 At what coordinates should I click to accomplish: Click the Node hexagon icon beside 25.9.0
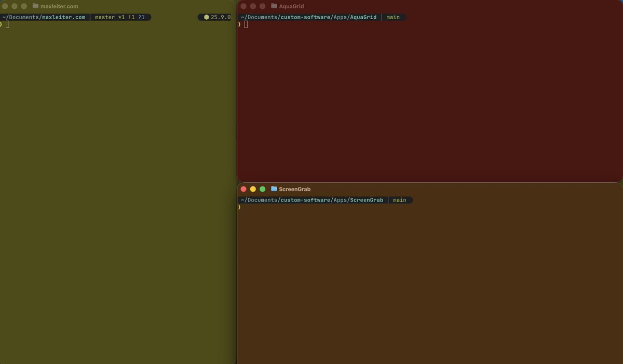coord(207,17)
